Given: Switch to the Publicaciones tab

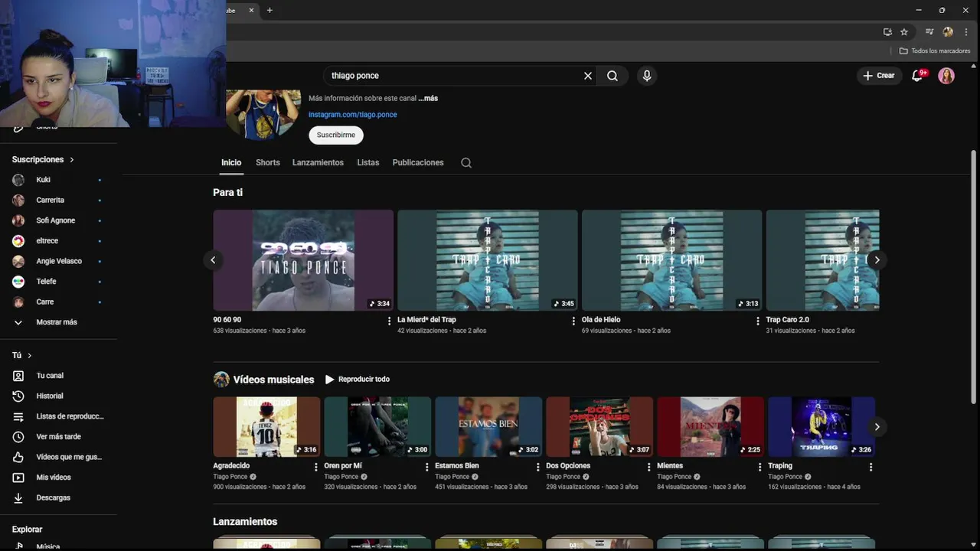Looking at the screenshot, I should click(418, 162).
